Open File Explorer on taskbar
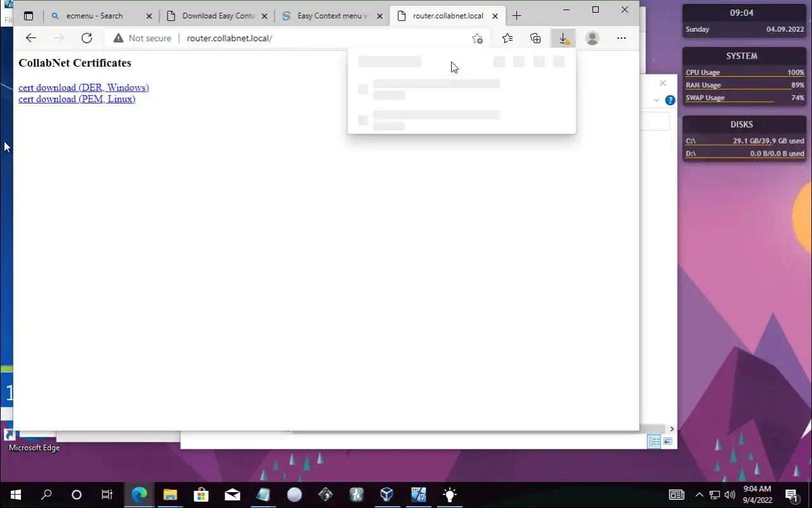Screen dimensions: 812x508 tap(170, 495)
